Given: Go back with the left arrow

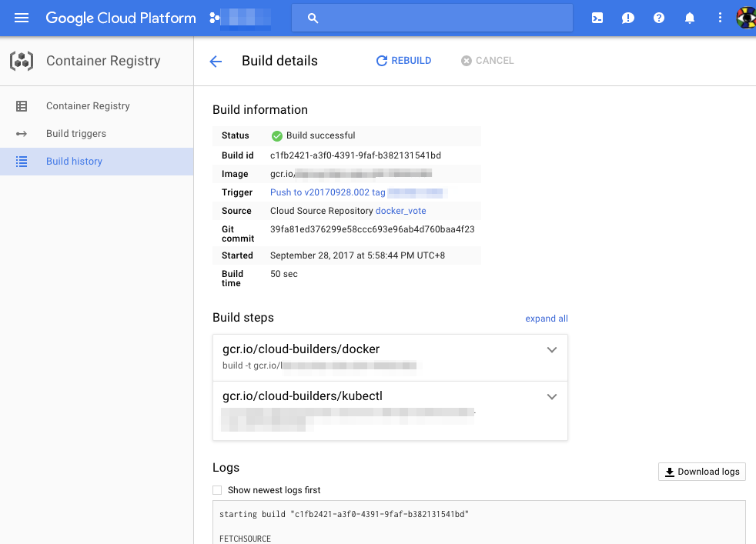Looking at the screenshot, I should 216,62.
